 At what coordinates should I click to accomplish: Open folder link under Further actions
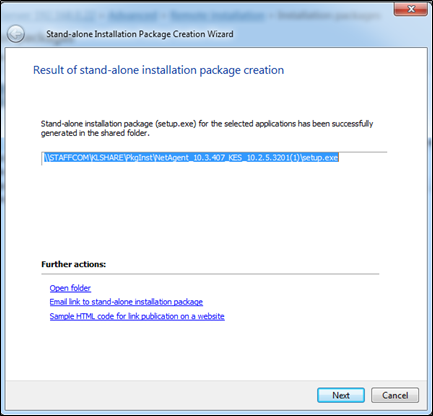[70, 288]
